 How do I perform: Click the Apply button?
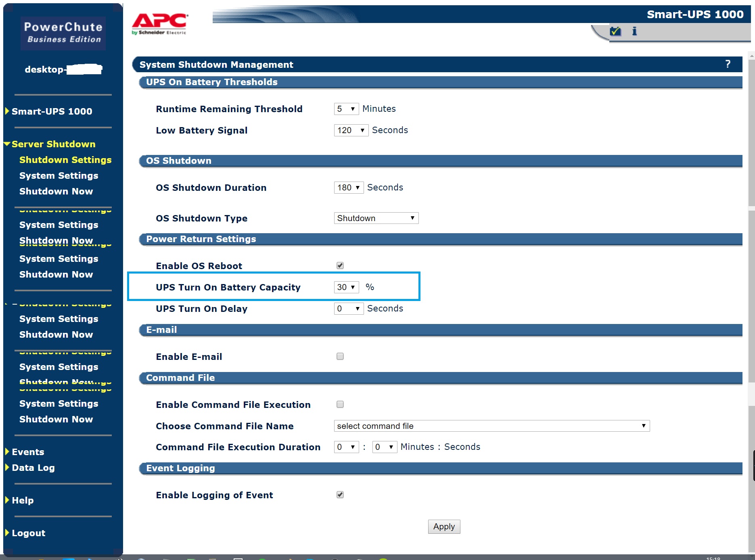pos(444,527)
